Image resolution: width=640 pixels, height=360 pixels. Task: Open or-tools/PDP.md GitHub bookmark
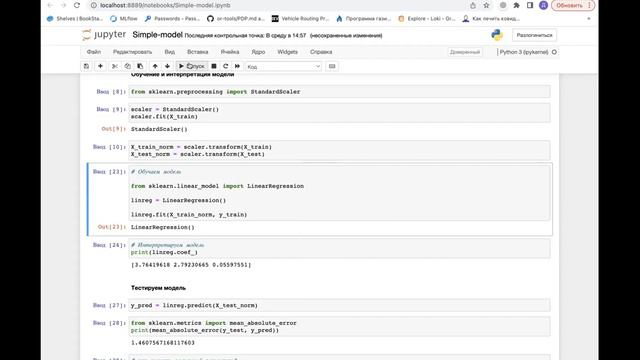(236, 19)
